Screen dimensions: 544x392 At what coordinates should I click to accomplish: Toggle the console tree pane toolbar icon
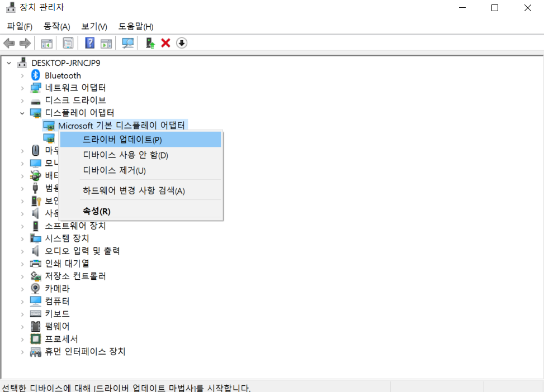pos(47,44)
